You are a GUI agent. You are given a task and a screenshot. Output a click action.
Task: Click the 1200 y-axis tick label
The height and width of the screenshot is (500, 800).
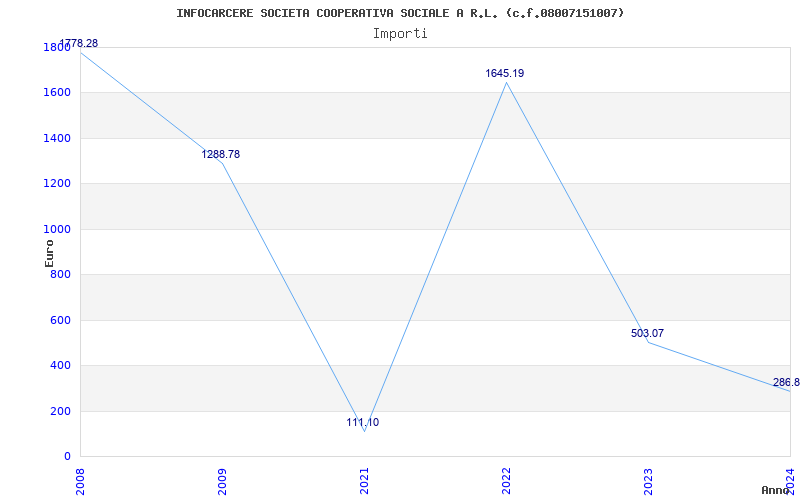(57, 184)
